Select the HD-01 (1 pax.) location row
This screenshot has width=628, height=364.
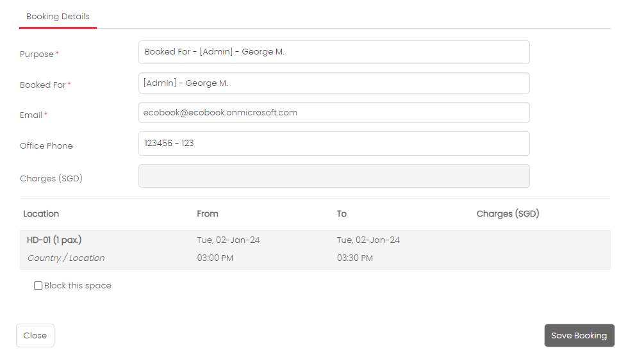coord(315,249)
